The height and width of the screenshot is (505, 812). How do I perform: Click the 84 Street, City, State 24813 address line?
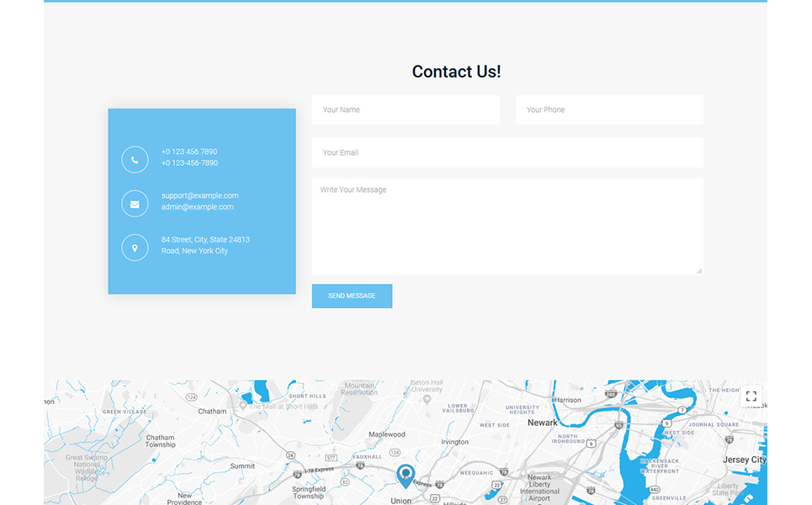click(x=205, y=240)
